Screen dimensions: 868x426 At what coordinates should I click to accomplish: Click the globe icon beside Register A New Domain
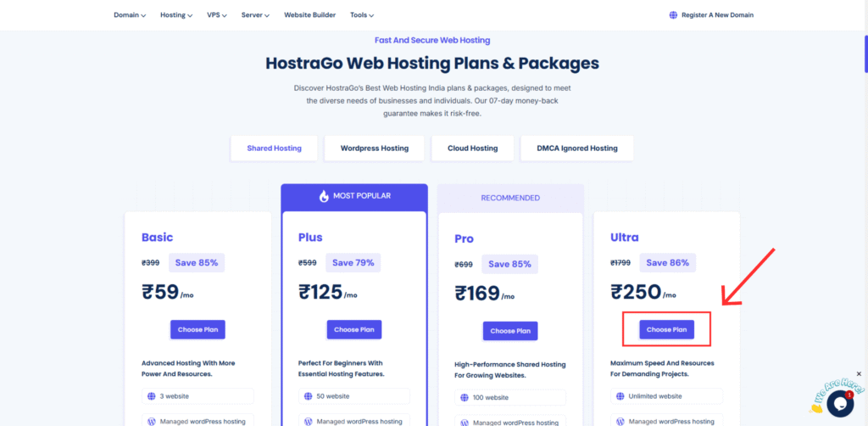673,15
